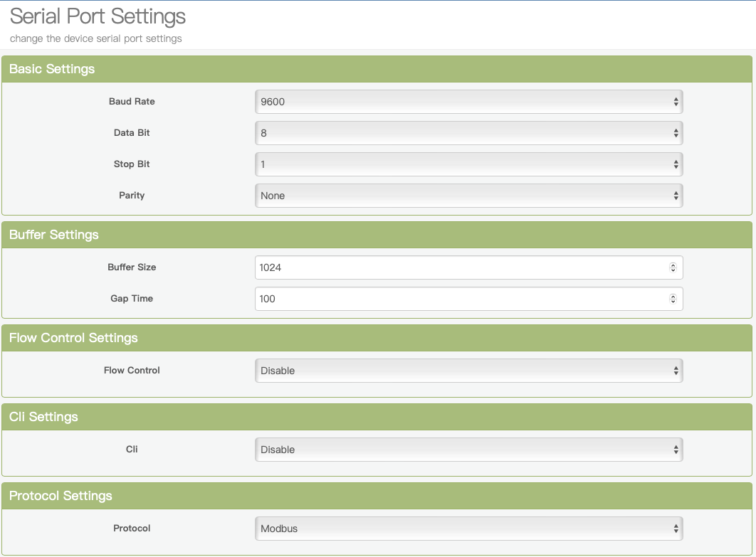Open the Data Bit dropdown
This screenshot has width=756, height=557.
pos(468,133)
